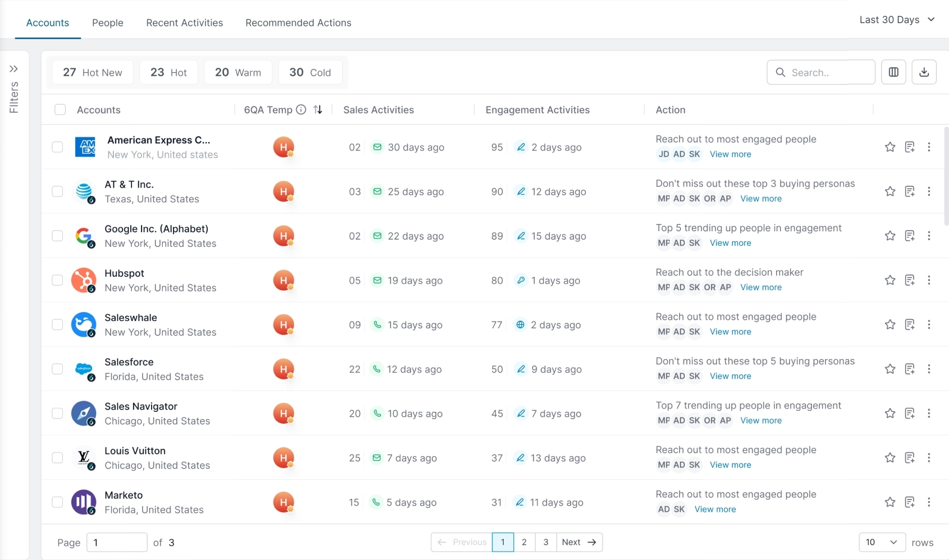Check the American Express row checkbox
Screen dimensions: 949x560
57,147
